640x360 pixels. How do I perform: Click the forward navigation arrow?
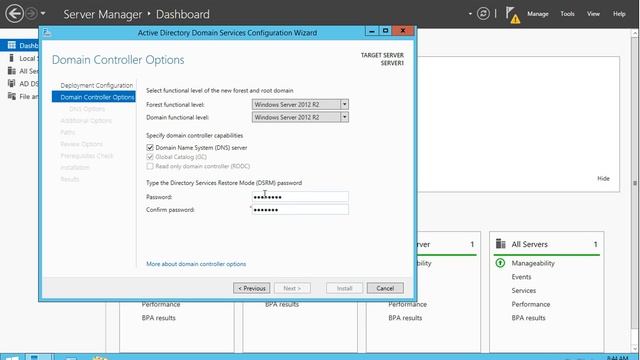[x=31, y=14]
